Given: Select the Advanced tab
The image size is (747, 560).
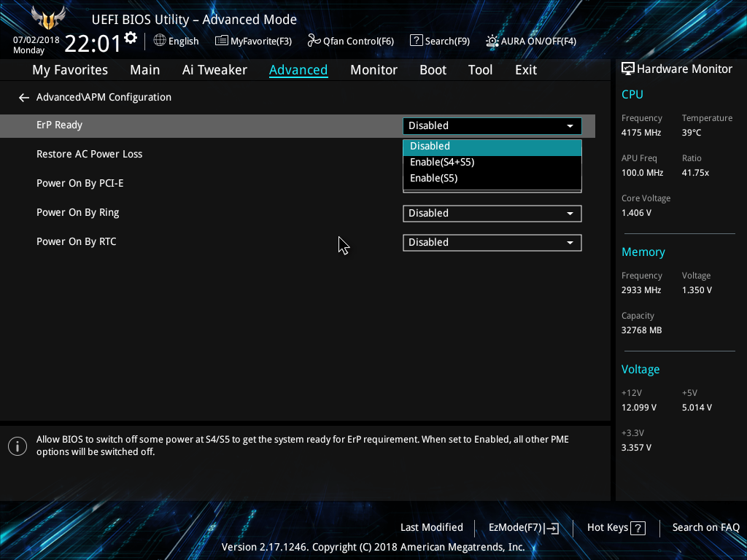Looking at the screenshot, I should coord(298,70).
